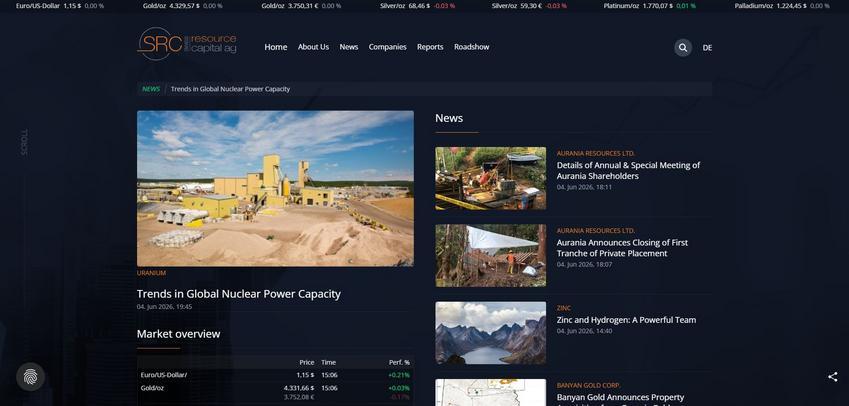Click the Banyan Gold map thumbnail
The height and width of the screenshot is (406, 849).
(x=491, y=392)
